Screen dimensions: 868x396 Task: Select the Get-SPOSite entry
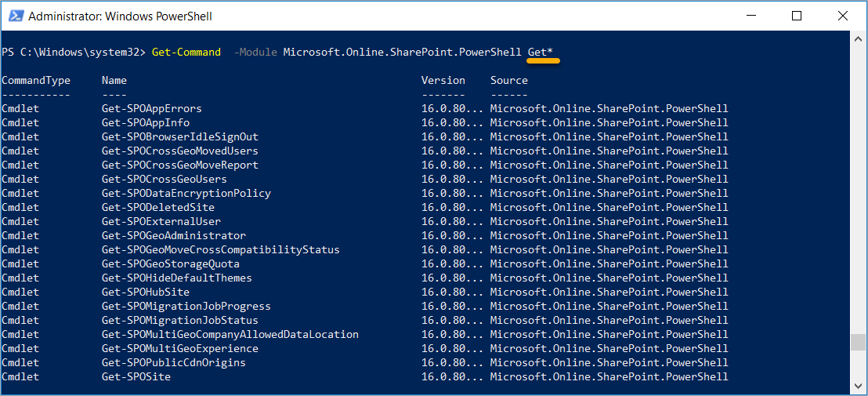pyautogui.click(x=136, y=377)
